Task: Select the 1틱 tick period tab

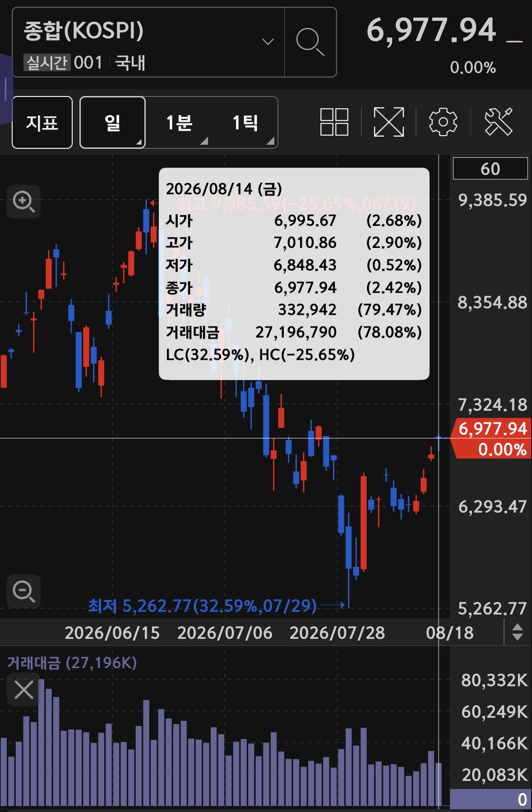Action: 245,122
